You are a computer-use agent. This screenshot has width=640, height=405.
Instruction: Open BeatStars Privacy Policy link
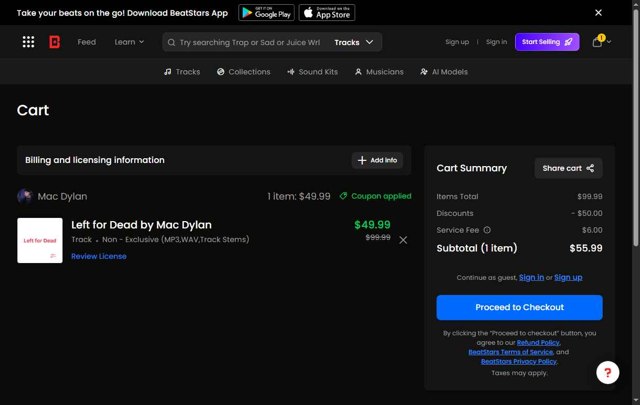(x=519, y=361)
